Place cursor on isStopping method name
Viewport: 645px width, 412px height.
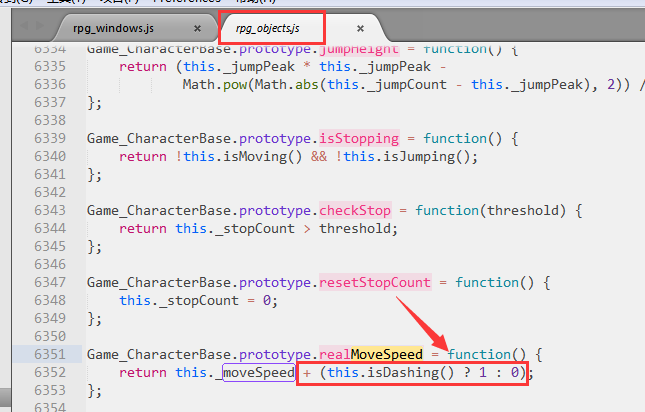point(359,139)
